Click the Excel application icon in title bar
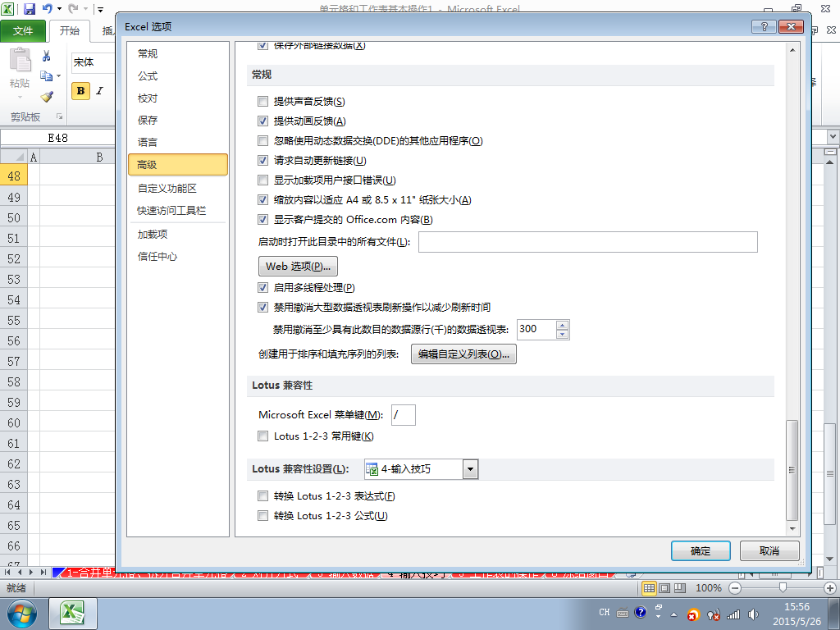Viewport: 840px width, 630px height. (x=7, y=8)
